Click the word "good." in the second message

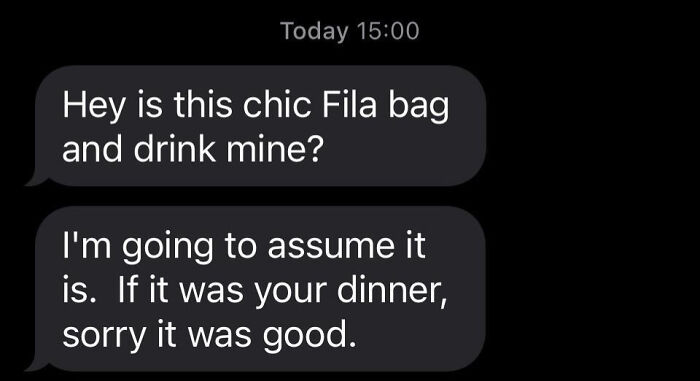pos(309,336)
